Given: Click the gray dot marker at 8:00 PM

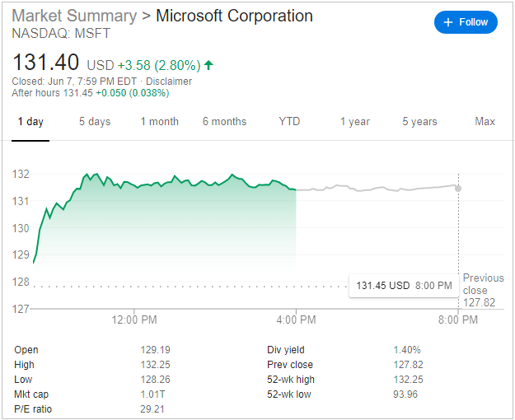Looking at the screenshot, I should pyautogui.click(x=458, y=189).
